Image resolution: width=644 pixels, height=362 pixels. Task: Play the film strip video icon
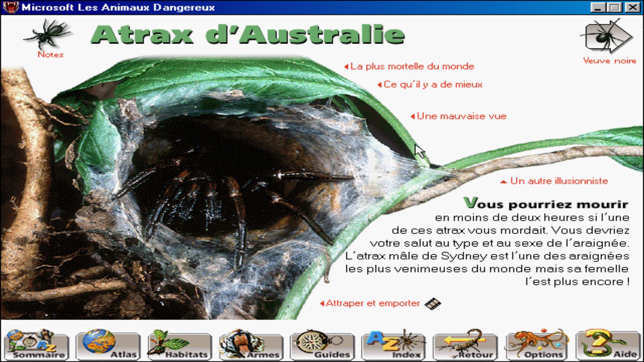click(x=433, y=304)
